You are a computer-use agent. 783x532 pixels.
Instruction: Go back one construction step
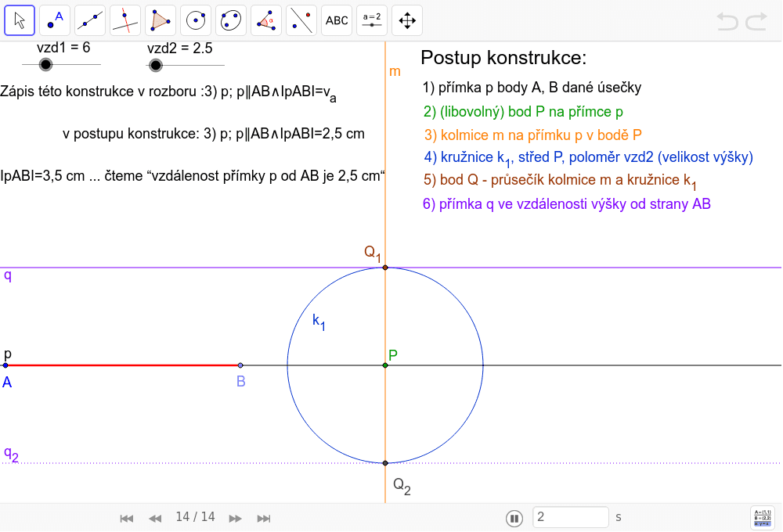point(155,519)
